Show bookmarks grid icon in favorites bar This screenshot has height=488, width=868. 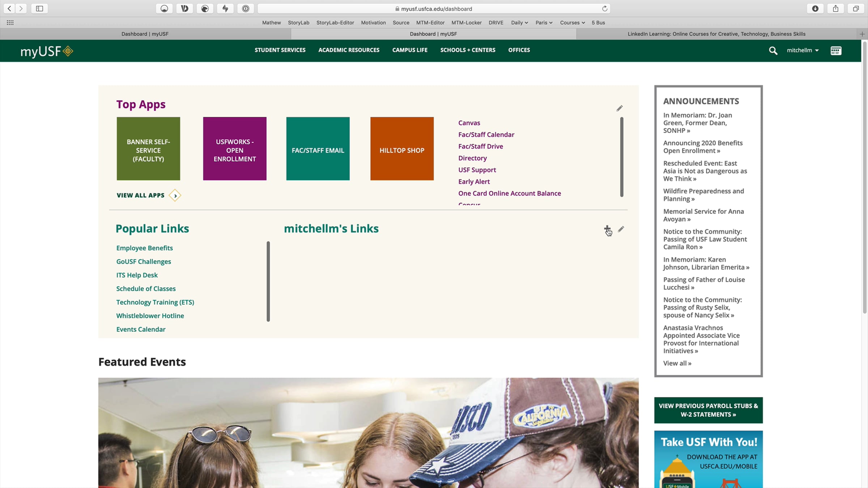10,22
